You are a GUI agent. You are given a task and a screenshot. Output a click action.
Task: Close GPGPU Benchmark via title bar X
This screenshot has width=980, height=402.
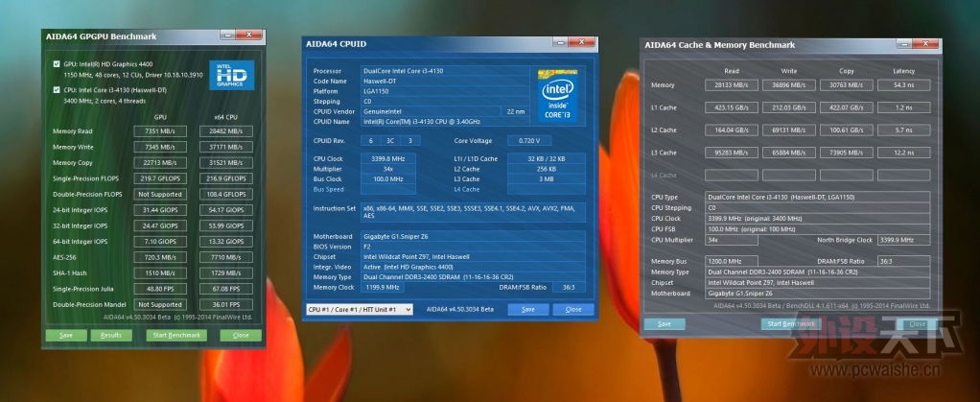tap(249, 35)
